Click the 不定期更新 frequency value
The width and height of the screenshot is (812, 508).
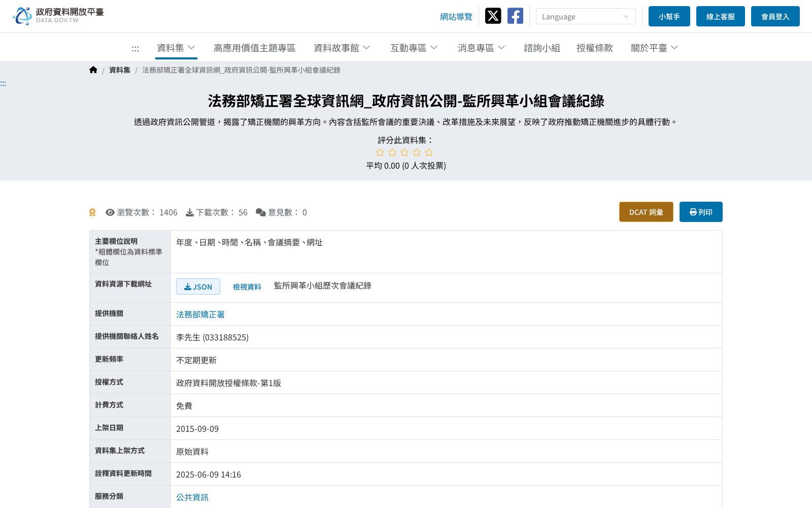click(x=196, y=360)
